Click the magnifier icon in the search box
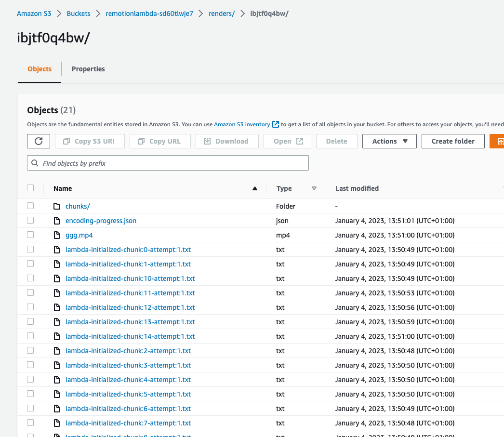 pos(35,163)
